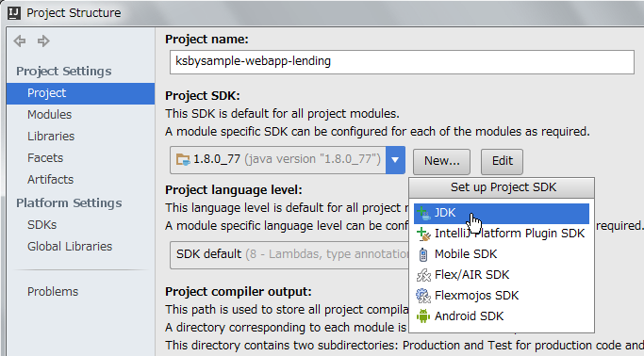Image resolution: width=644 pixels, height=356 pixels.
Task: Choose Flex/AIR SDK from the popup
Action: pos(502,275)
